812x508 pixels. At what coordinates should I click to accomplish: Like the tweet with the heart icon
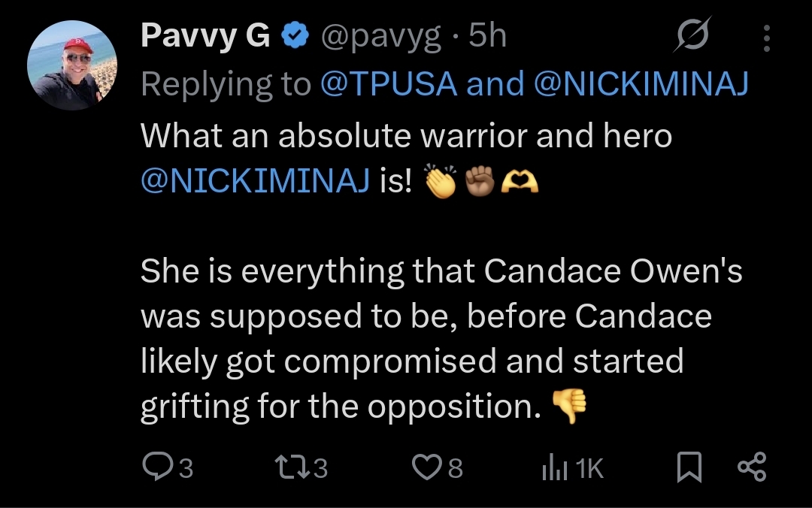click(427, 468)
